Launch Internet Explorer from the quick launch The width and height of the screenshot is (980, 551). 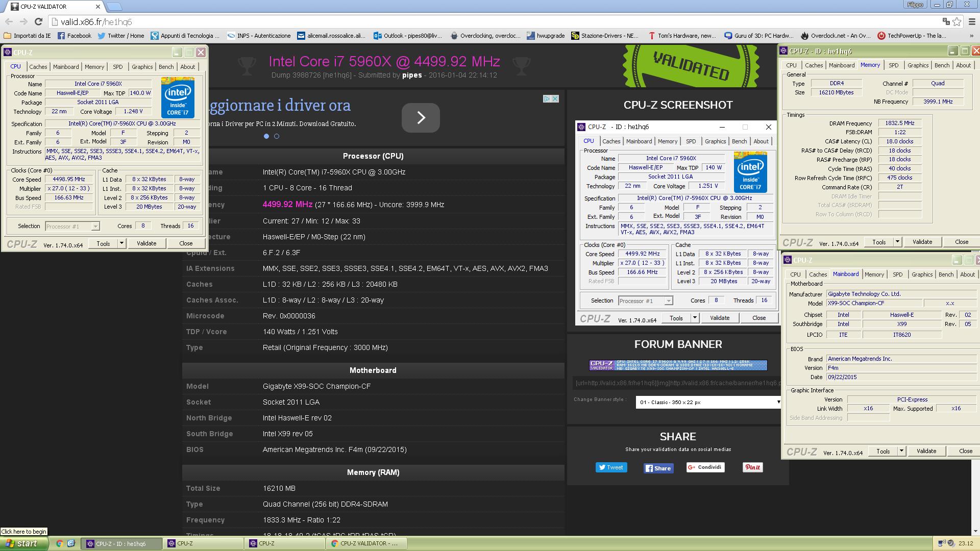click(x=71, y=543)
